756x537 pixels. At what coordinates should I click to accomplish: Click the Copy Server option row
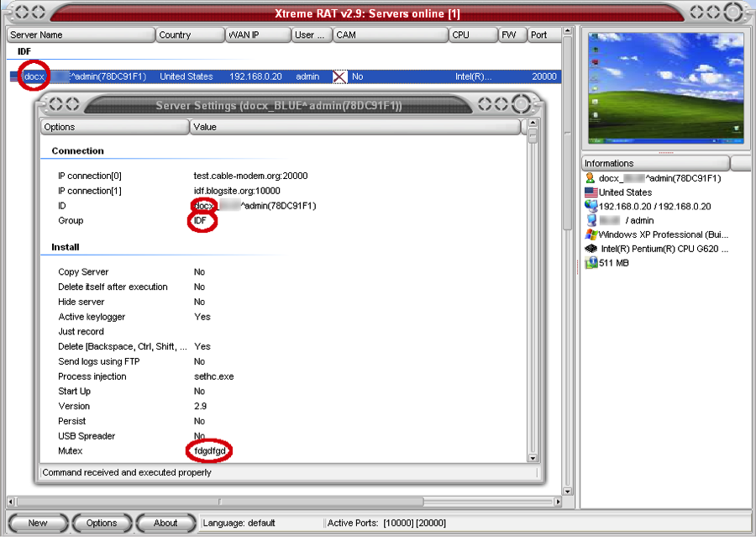[285, 272]
